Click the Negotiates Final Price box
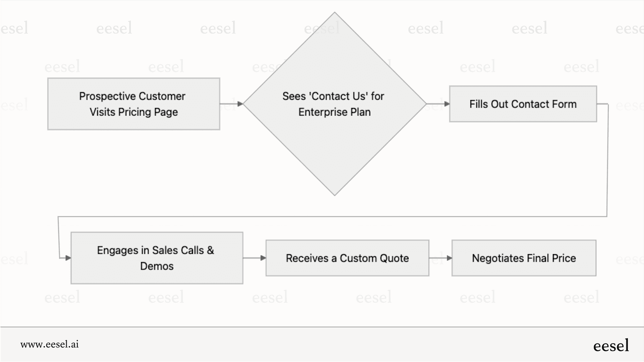The height and width of the screenshot is (362, 644). (524, 258)
